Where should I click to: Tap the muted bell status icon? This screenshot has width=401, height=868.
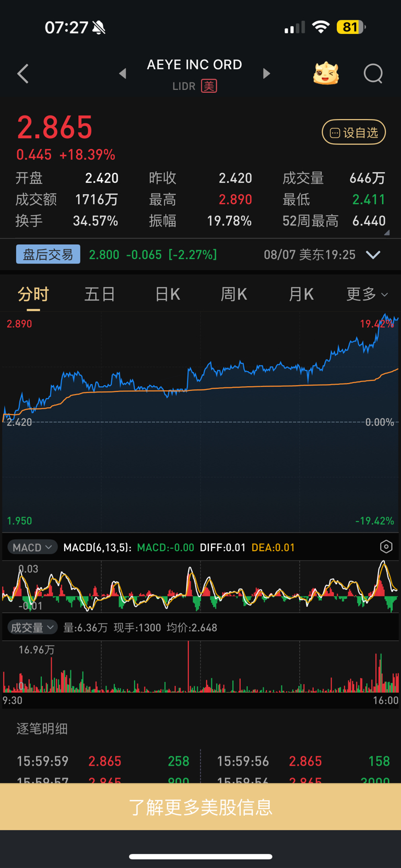point(99,27)
